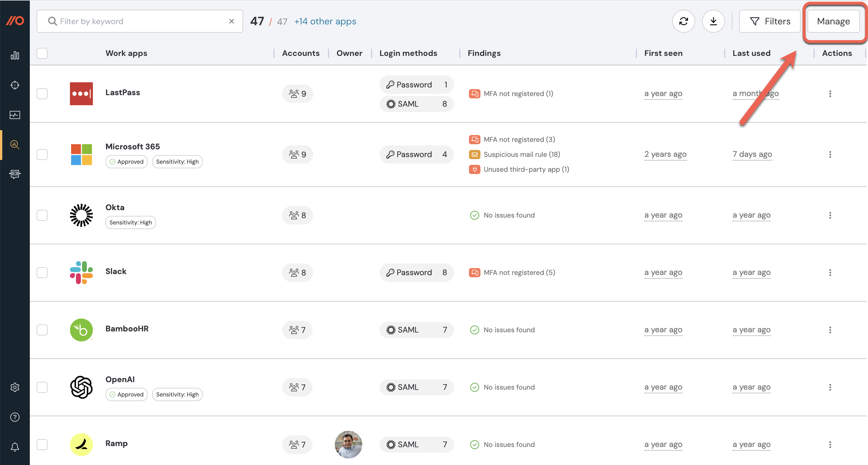Open the dashboard bar chart sidebar icon
This screenshot has width=868, height=465.
[x=15, y=55]
